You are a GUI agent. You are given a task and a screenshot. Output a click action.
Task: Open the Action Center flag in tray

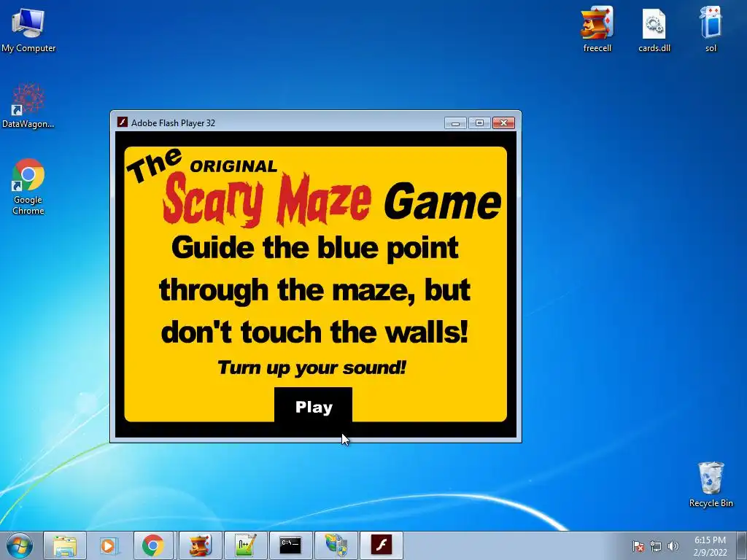[x=638, y=546]
